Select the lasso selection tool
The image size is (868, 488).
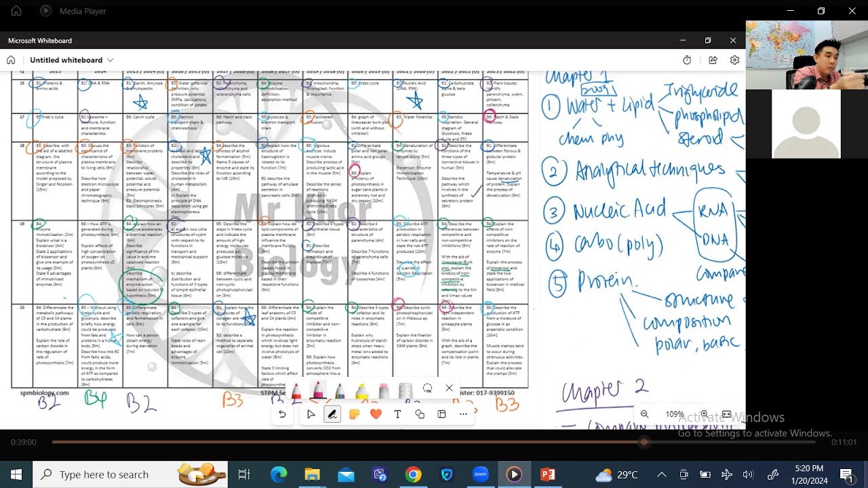(427, 388)
